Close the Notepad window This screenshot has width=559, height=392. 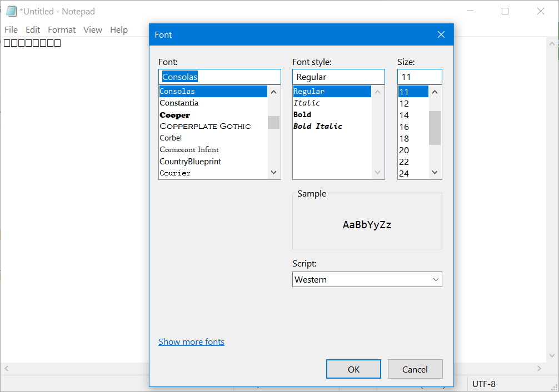pos(541,11)
